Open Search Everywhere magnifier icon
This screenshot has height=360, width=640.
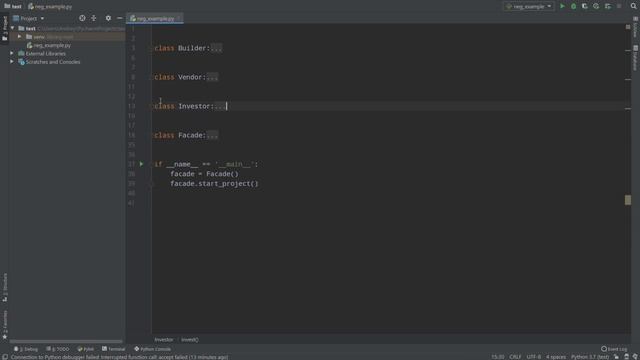(x=633, y=6)
